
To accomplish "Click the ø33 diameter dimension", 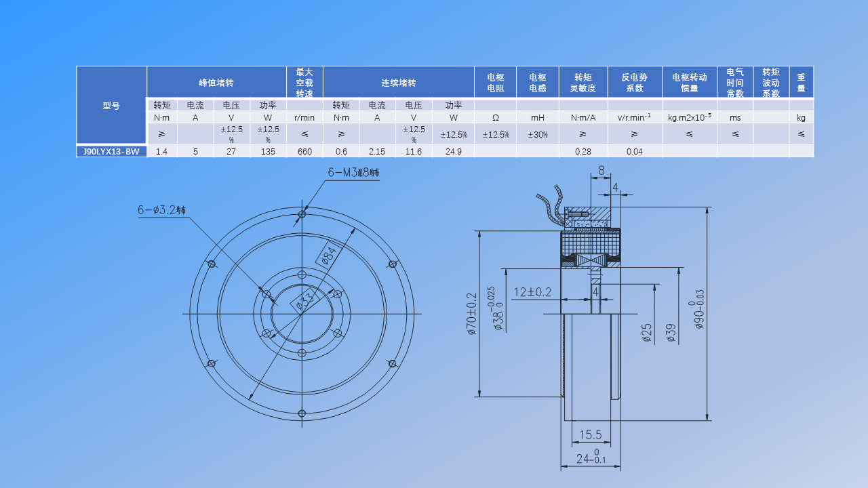I will click(304, 301).
